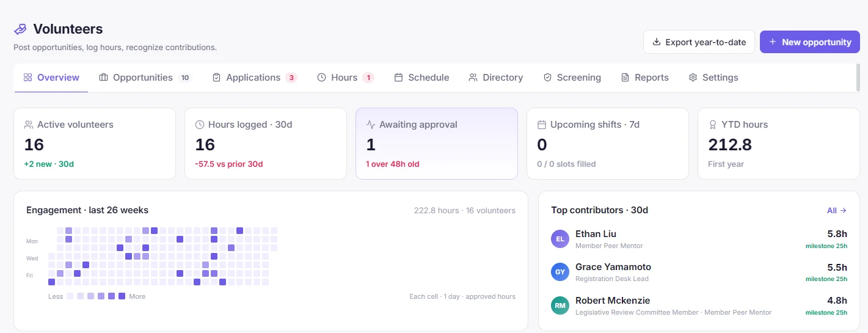Switch to the Reports tab

[x=644, y=78]
